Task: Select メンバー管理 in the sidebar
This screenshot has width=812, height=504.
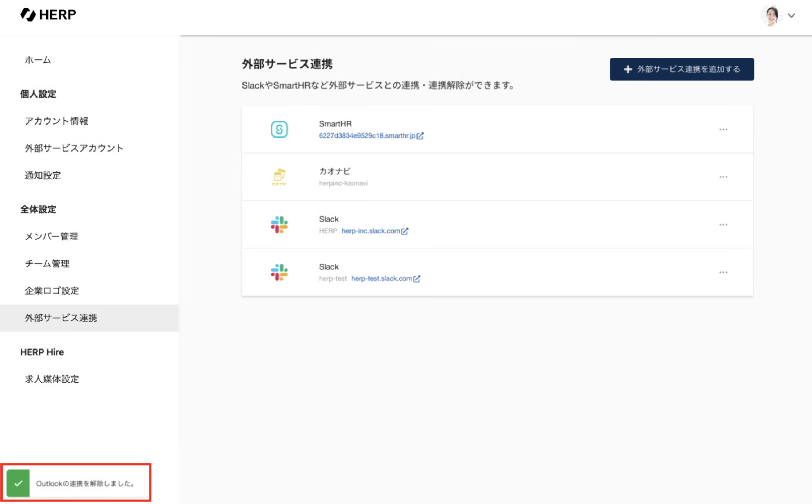Action: point(51,236)
